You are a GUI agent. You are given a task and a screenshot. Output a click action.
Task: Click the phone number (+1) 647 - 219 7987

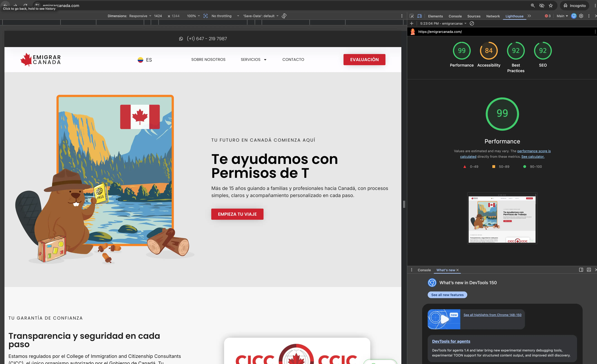(207, 39)
